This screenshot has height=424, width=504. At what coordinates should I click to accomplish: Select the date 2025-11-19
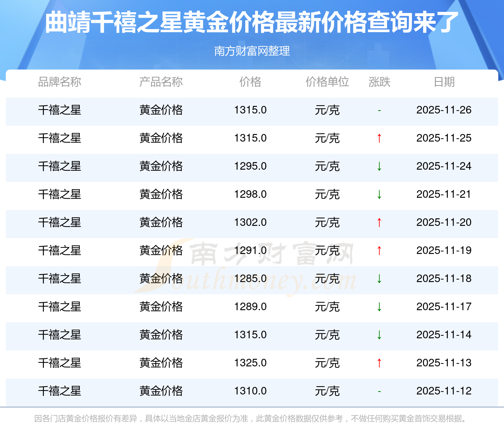[444, 250]
